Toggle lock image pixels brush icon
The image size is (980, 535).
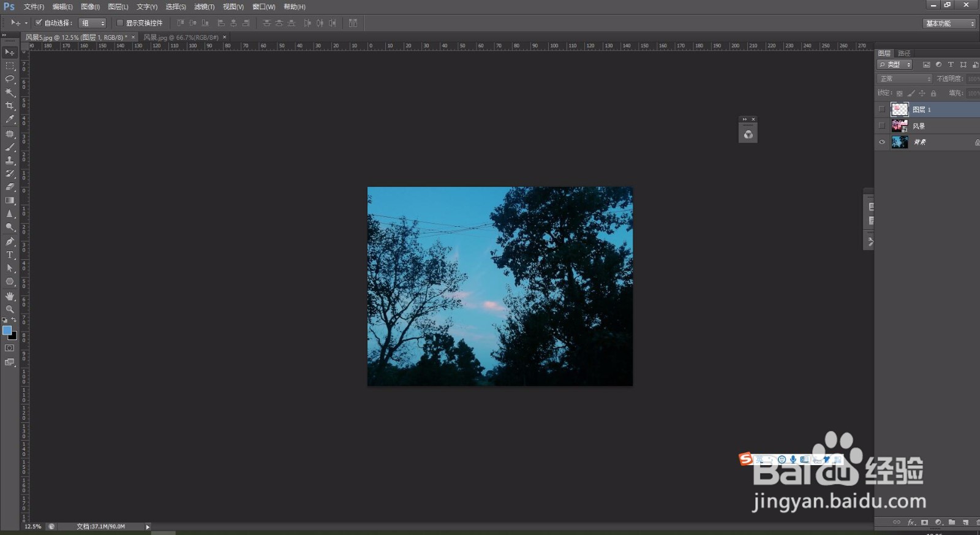[911, 93]
